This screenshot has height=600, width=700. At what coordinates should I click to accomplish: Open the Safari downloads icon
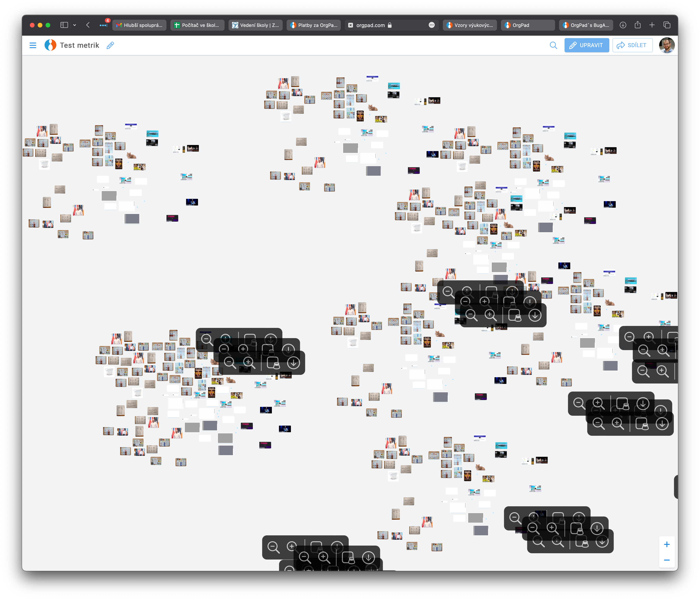tap(623, 25)
